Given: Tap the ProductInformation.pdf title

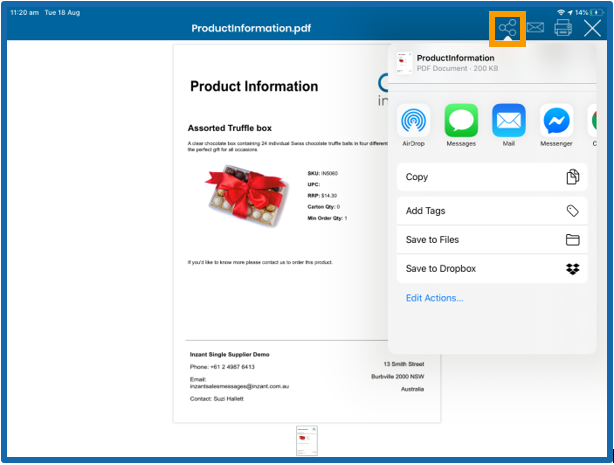Looking at the screenshot, I should click(x=251, y=28).
